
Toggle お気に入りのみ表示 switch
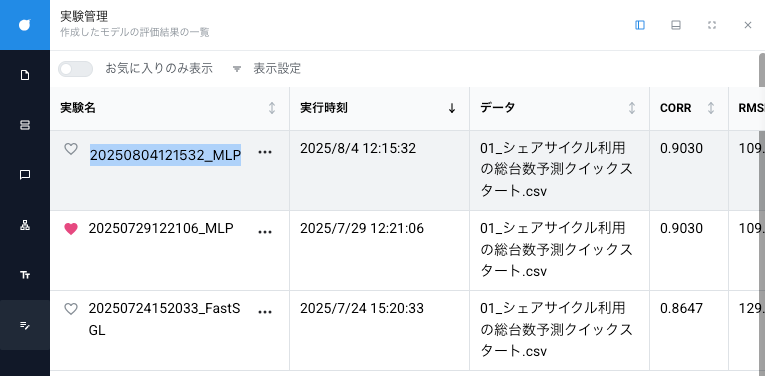coord(75,69)
